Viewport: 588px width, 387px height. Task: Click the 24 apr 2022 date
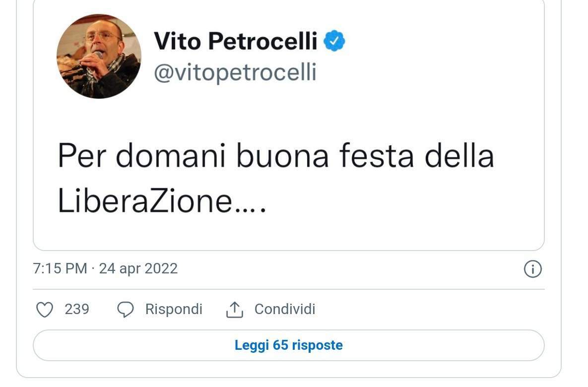point(138,269)
